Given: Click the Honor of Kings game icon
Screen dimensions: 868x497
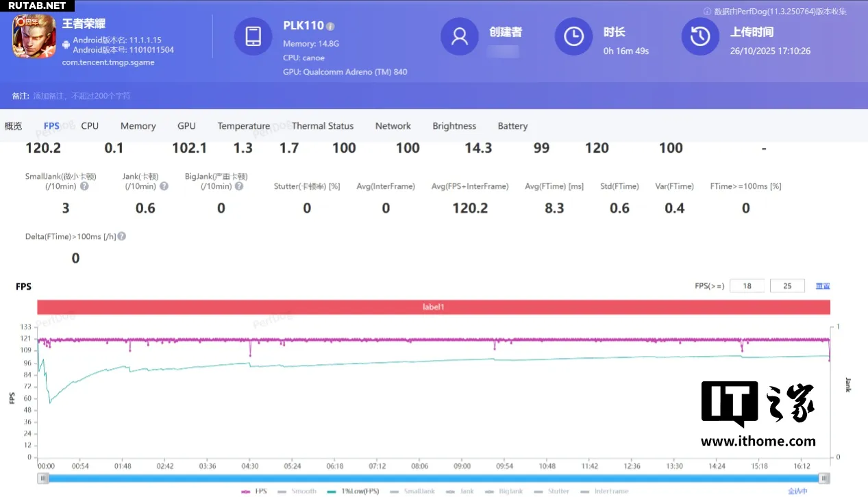Looking at the screenshot, I should pyautogui.click(x=34, y=38).
